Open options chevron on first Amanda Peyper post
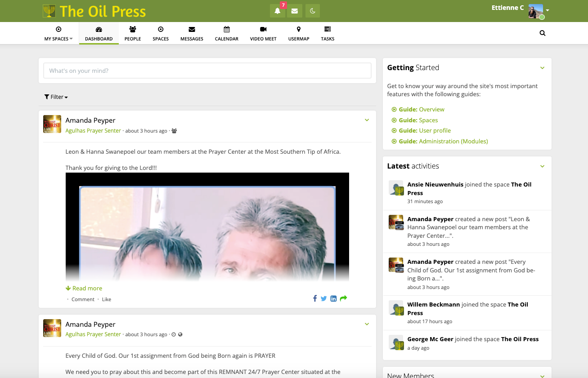Image resolution: width=588 pixels, height=378 pixels. (x=367, y=120)
